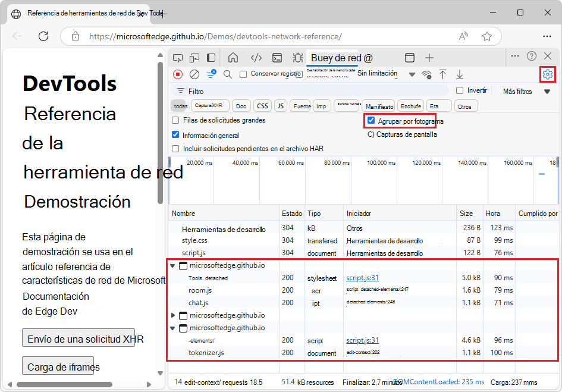
Task: Open Network settings via gear icon
Action: click(547, 74)
